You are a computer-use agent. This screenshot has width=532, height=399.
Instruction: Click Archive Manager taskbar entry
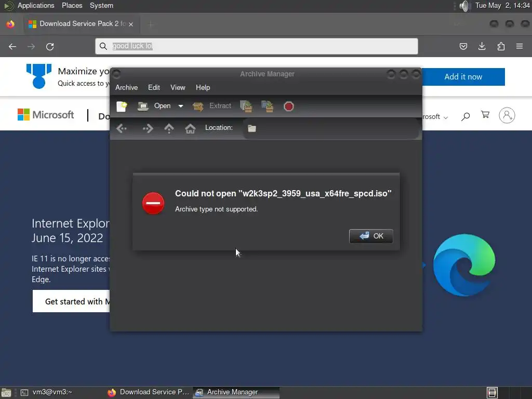(236, 392)
